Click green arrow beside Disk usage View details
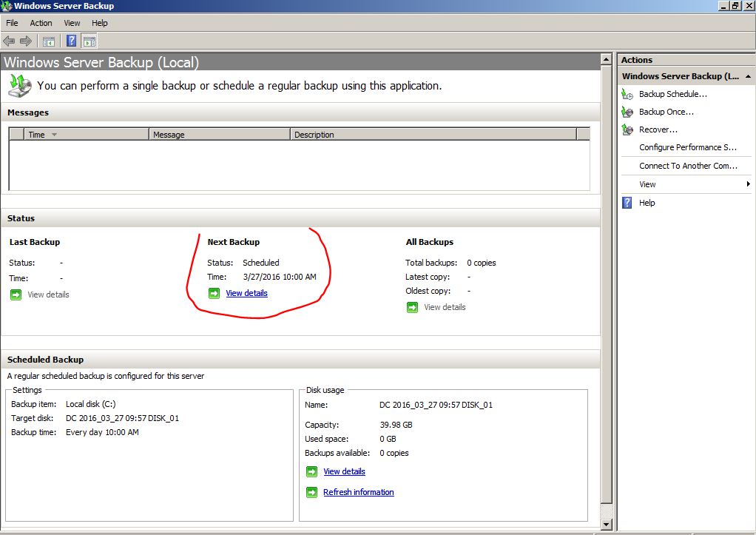 point(312,471)
